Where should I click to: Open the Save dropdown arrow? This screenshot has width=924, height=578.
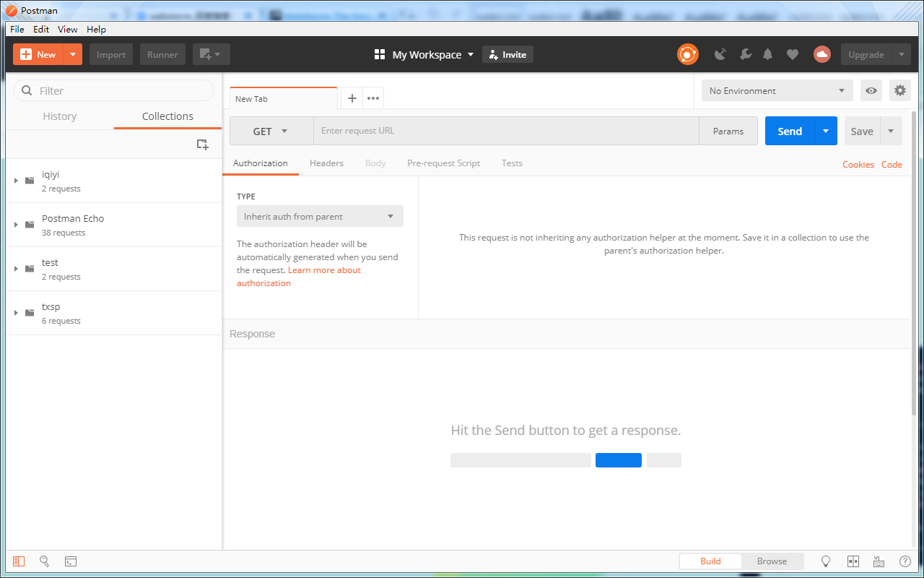891,131
